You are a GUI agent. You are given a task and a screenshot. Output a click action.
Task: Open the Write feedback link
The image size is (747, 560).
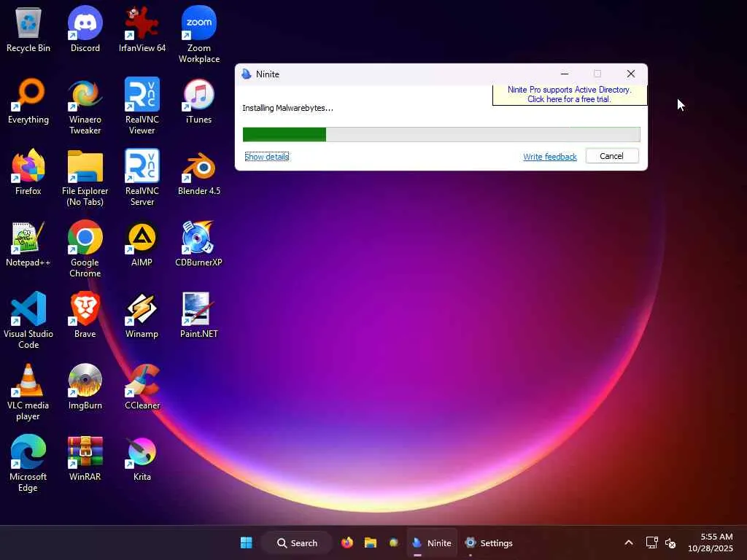[550, 157]
